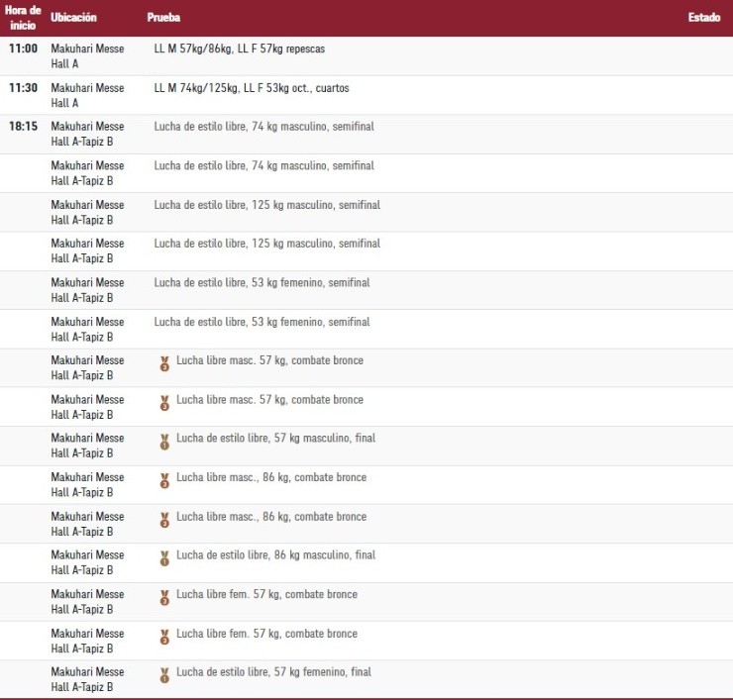The height and width of the screenshot is (700, 733).
Task: Click the second masc. 86 kg bronze medal icon
Action: coord(164,519)
